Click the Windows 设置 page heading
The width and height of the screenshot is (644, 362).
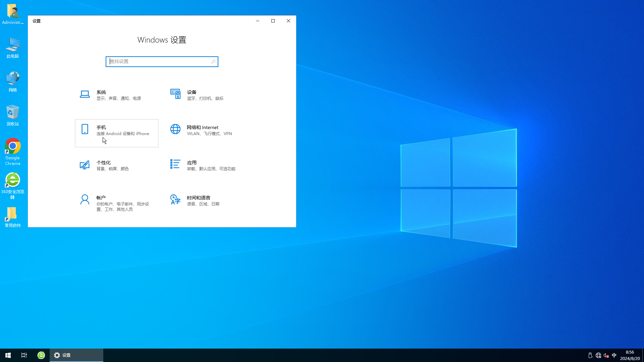tap(162, 40)
